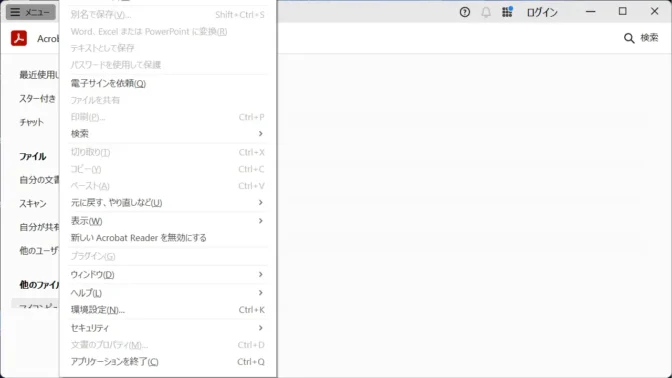
Task: Click the hamburger メニュー button
Action: click(x=31, y=12)
